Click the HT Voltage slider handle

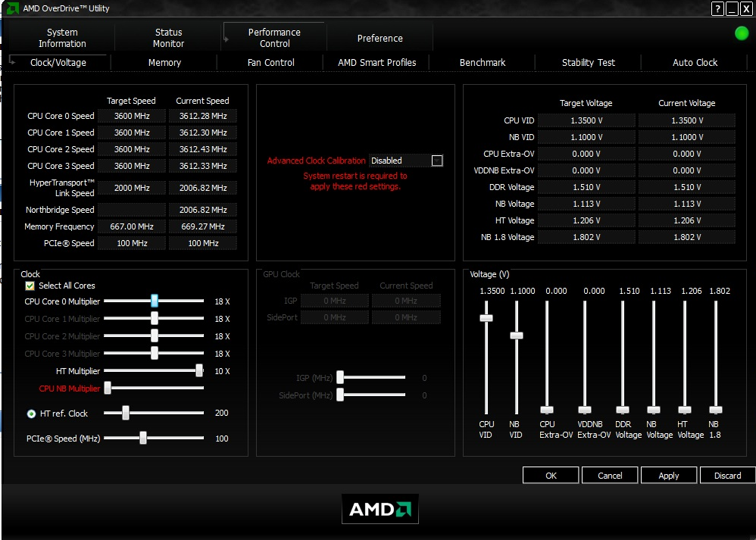click(685, 410)
